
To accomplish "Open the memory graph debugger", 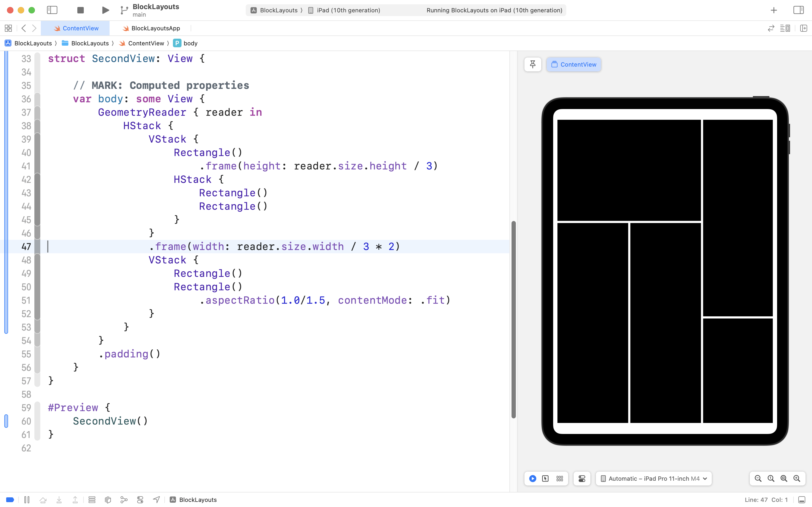I will (124, 500).
